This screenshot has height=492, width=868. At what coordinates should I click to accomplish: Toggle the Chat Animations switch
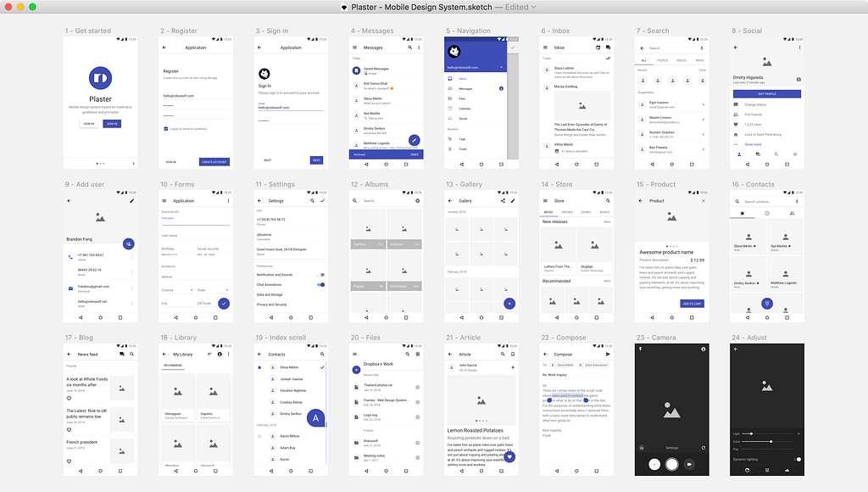pos(320,285)
